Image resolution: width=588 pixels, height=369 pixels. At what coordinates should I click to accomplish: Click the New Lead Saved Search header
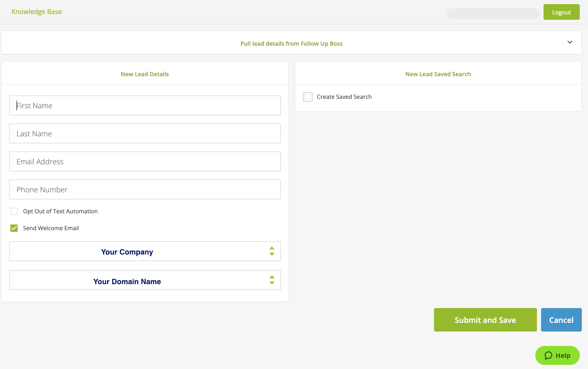(438, 74)
